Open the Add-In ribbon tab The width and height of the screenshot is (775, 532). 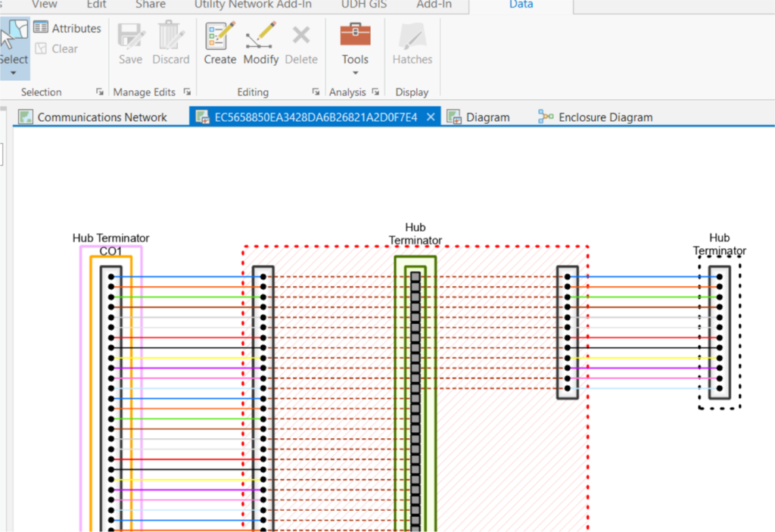click(x=434, y=5)
